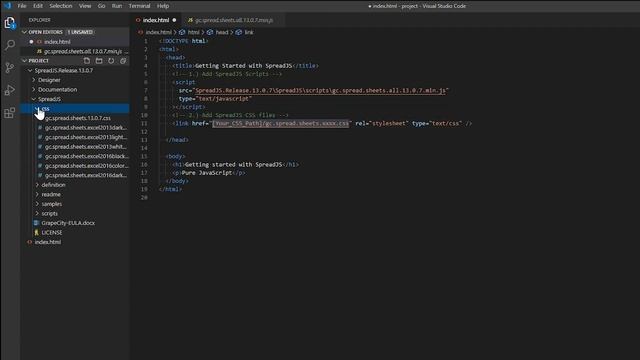Expand the samples folder
This screenshot has height=360, width=640.
pos(37,204)
